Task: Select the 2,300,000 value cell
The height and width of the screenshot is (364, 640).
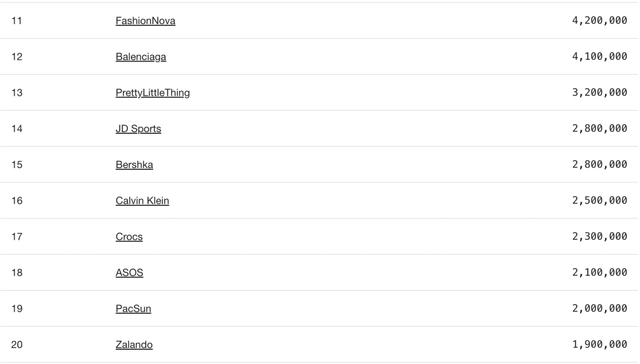Action: click(600, 236)
